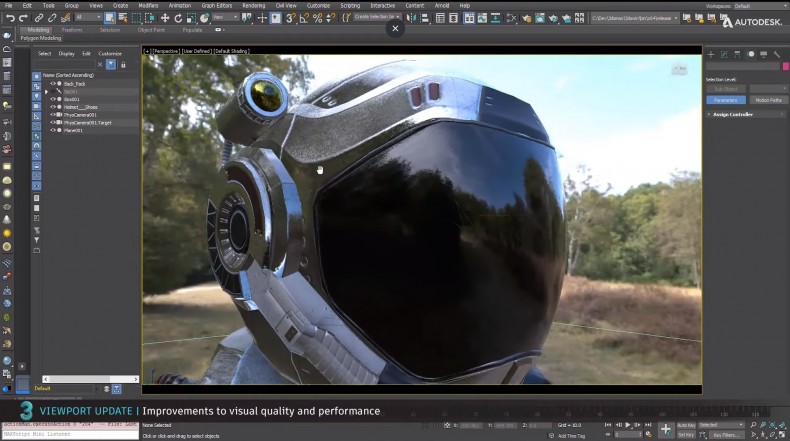The height and width of the screenshot is (441, 790).
Task: Open the selection filter All dropdown
Action: [88, 18]
